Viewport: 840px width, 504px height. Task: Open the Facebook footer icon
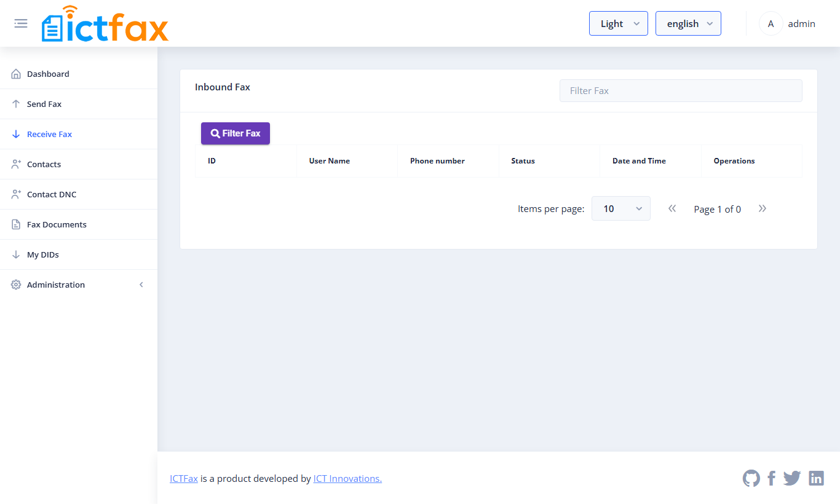[x=772, y=478]
